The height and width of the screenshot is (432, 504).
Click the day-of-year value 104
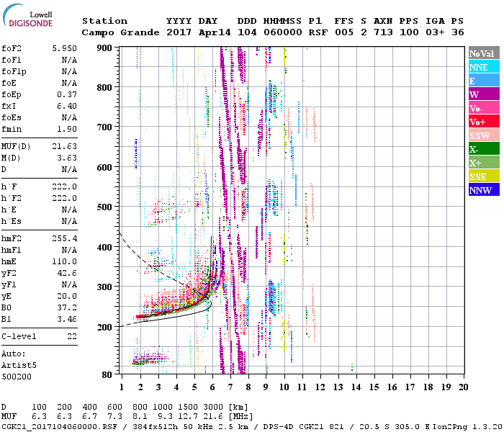(247, 32)
